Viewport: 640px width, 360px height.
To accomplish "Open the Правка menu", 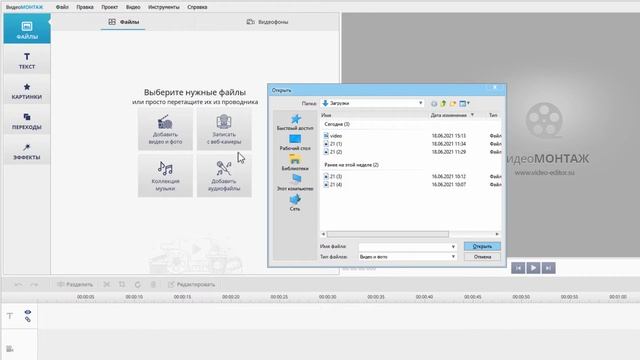I will [x=85, y=7].
